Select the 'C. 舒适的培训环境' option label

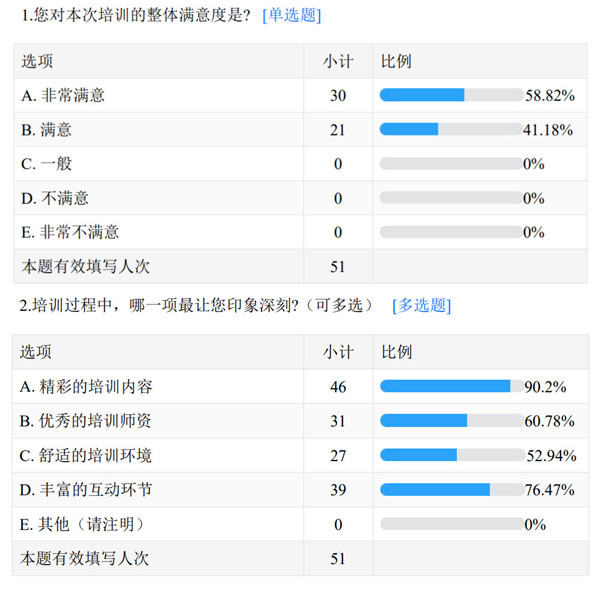click(x=86, y=455)
